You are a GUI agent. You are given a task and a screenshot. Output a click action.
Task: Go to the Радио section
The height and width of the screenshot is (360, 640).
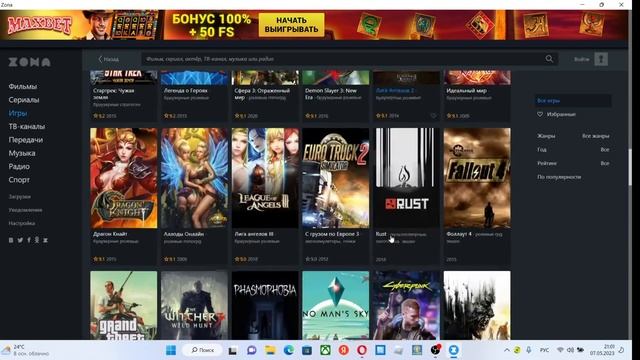(19, 167)
